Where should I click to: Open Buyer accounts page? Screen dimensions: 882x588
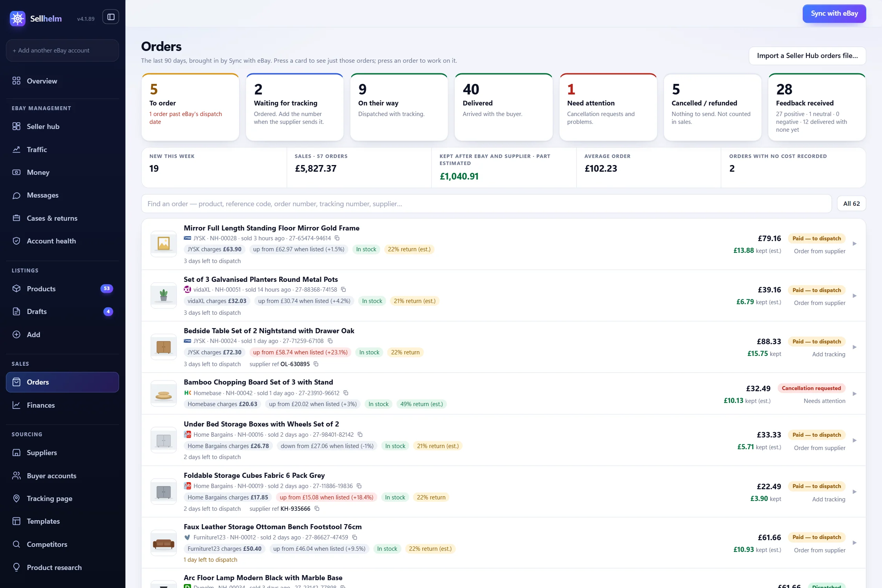tap(62, 475)
